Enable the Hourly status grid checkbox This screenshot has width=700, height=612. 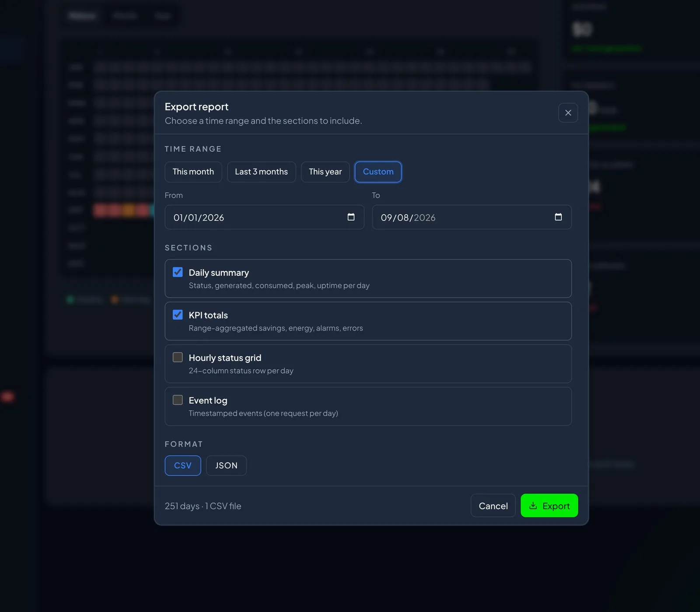(x=178, y=357)
